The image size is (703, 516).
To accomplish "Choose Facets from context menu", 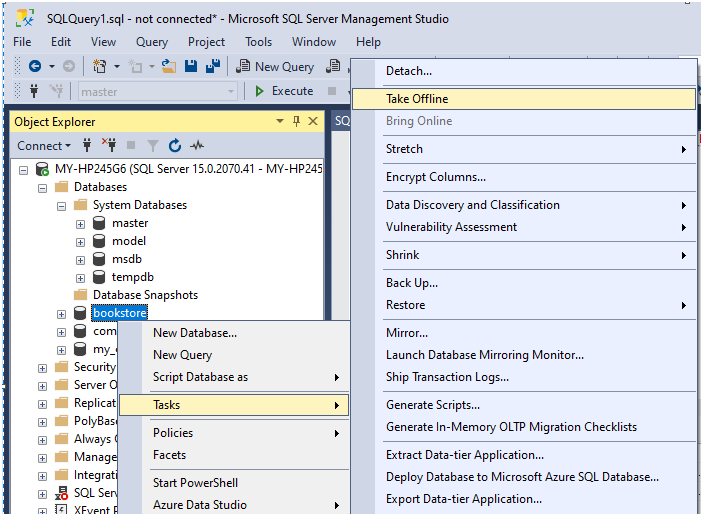I will [234, 455].
